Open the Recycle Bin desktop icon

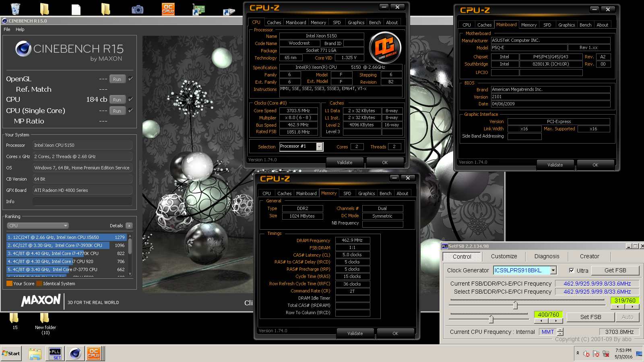point(15,8)
